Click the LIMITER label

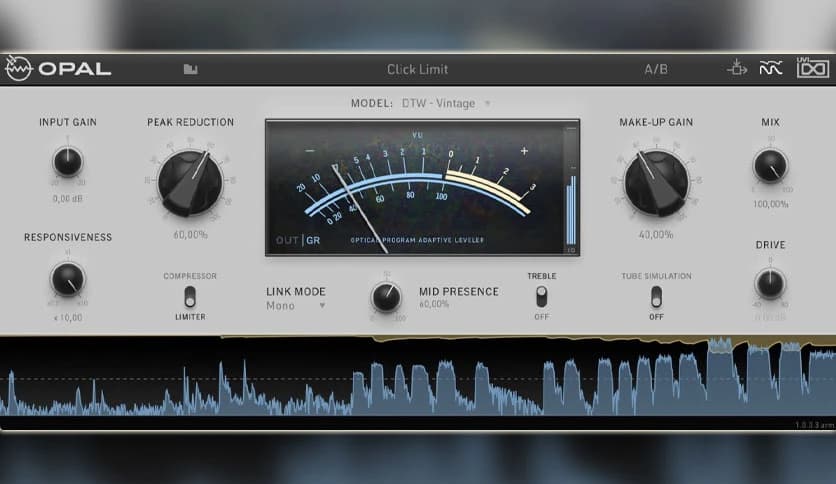click(x=190, y=317)
